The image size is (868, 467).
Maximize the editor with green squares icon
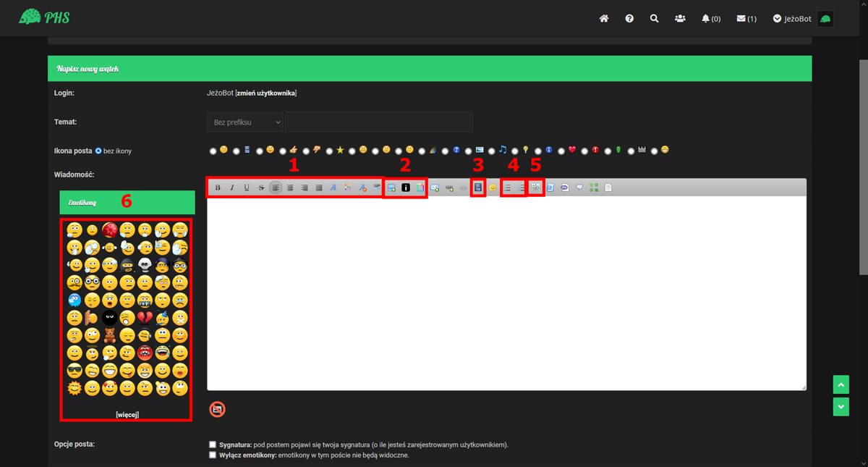[594, 188]
